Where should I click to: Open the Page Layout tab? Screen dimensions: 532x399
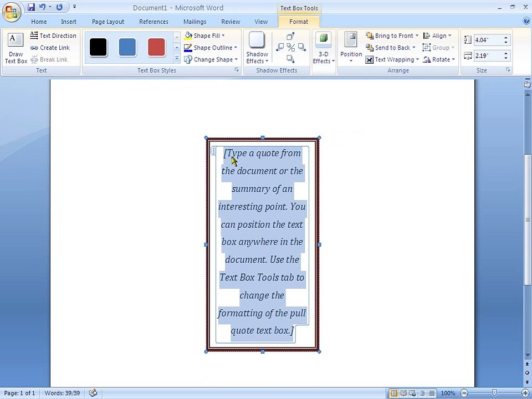point(108,22)
